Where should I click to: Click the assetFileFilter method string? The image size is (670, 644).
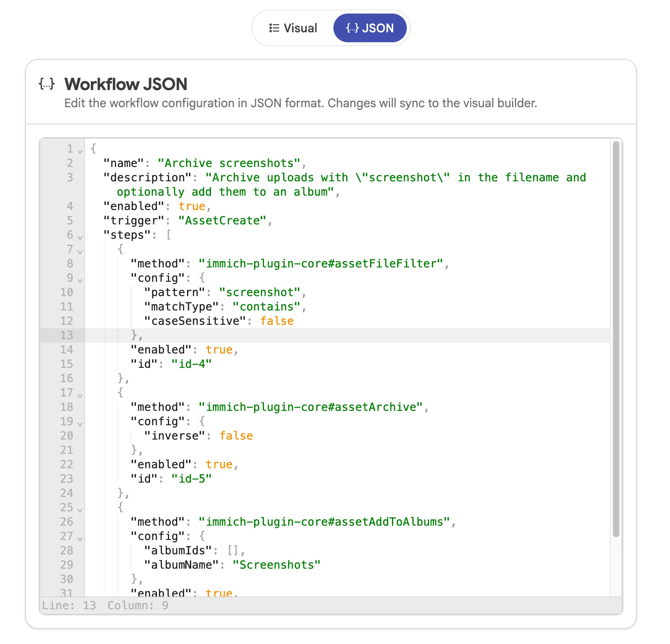pyautogui.click(x=321, y=263)
